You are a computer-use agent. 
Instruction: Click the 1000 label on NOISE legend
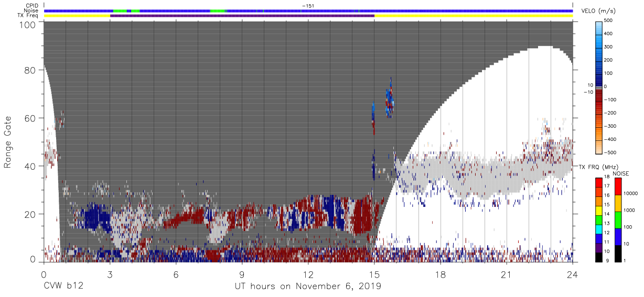click(x=630, y=210)
